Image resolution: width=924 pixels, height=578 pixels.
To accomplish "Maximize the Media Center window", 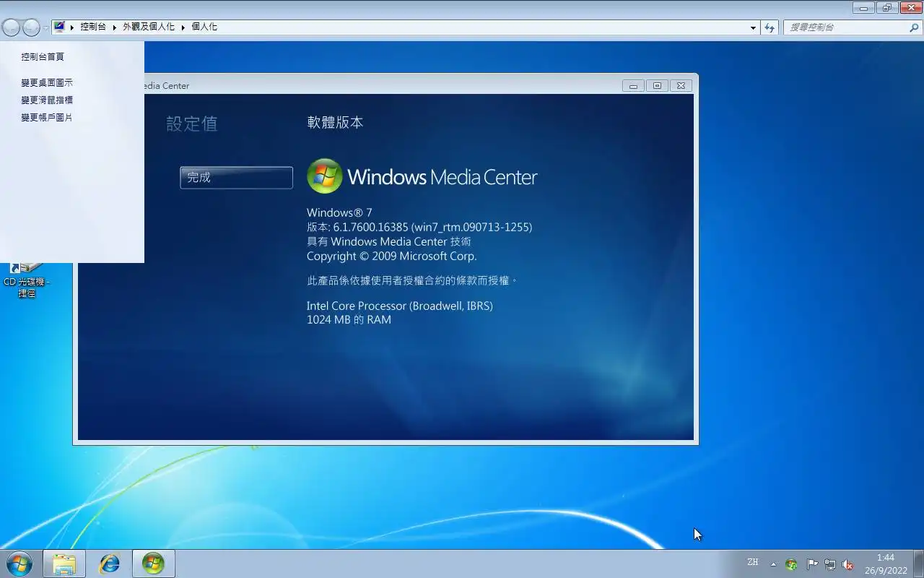I will coord(657,85).
